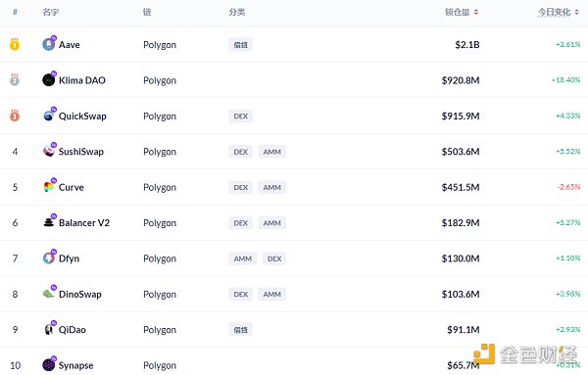Sort by 锁仓量 column arrows
The width and height of the screenshot is (588, 375).
476,13
